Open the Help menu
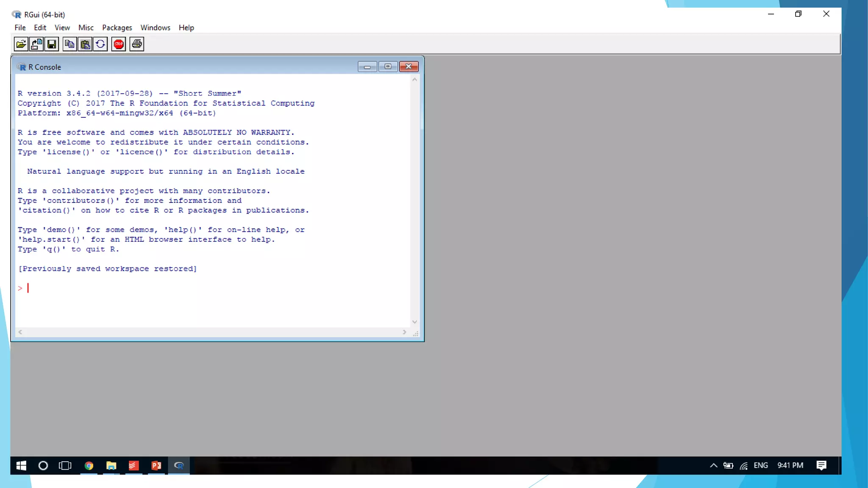 coord(186,28)
